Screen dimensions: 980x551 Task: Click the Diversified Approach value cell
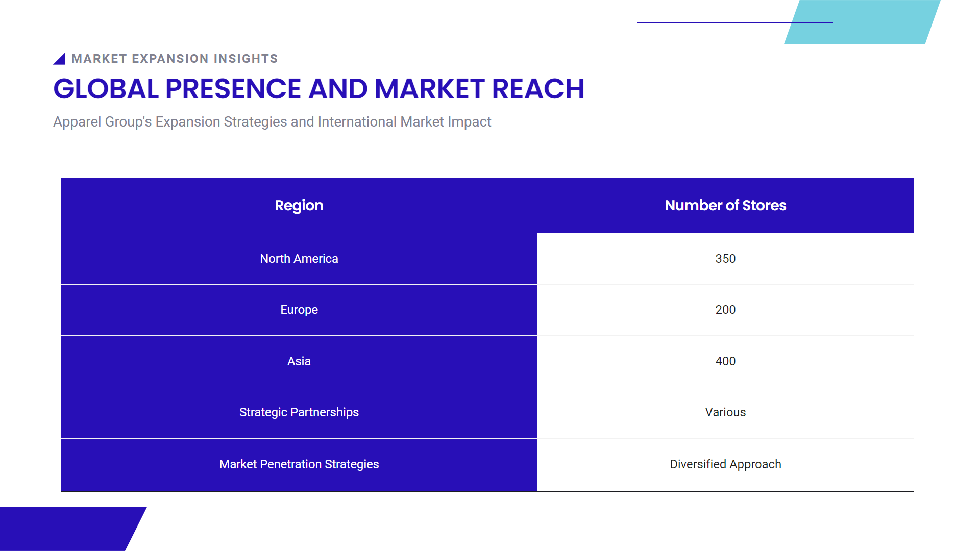[725, 464]
